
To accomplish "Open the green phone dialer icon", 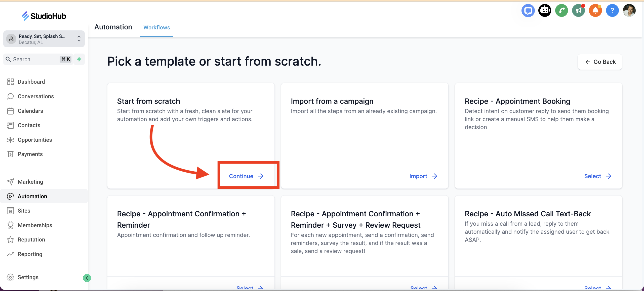I will point(561,11).
